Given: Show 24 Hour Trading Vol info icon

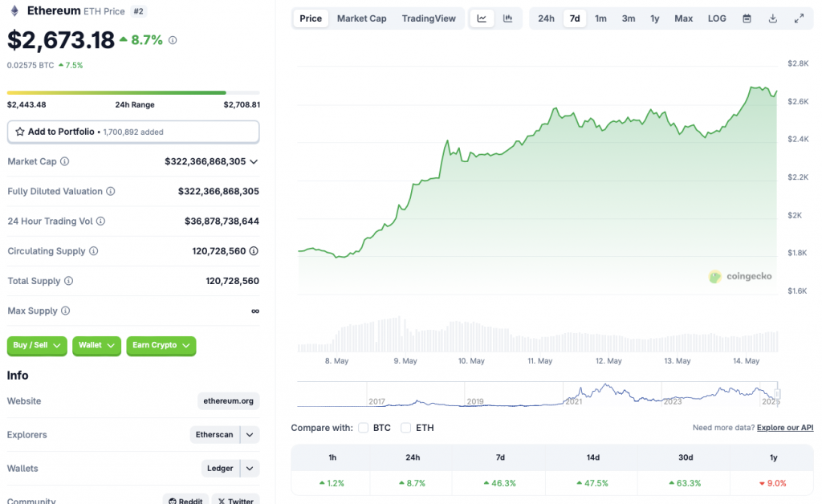Looking at the screenshot, I should click(100, 221).
